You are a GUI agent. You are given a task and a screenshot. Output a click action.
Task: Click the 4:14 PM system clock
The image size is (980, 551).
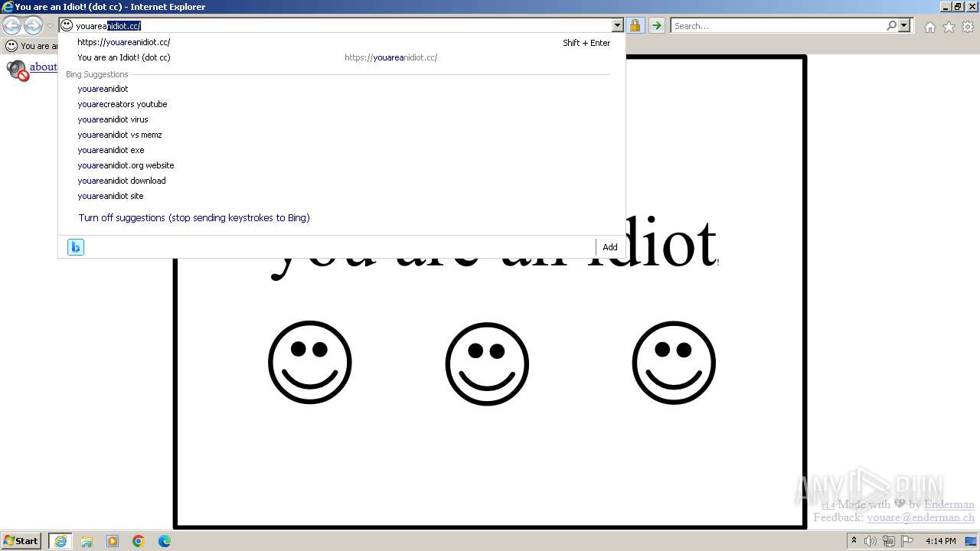click(941, 541)
